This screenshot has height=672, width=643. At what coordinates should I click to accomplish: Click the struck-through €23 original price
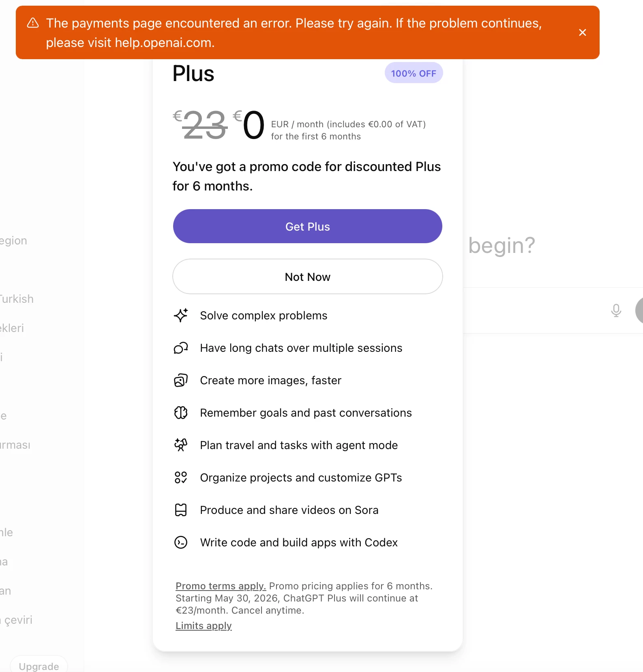(201, 125)
